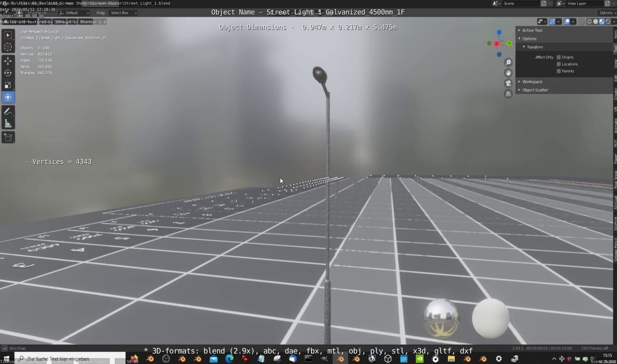Screen dimensions: 617x364
Task: Switch to the View sidebar tab
Action: pyautogui.click(x=615, y=64)
